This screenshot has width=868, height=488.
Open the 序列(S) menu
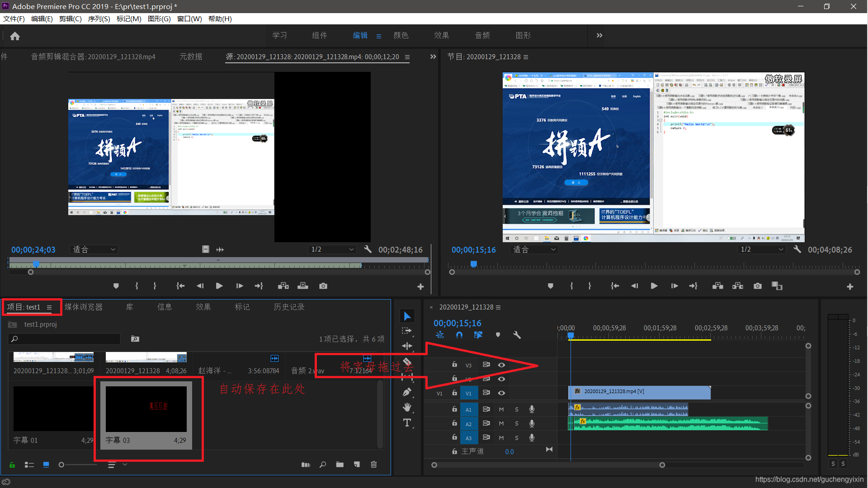(99, 19)
